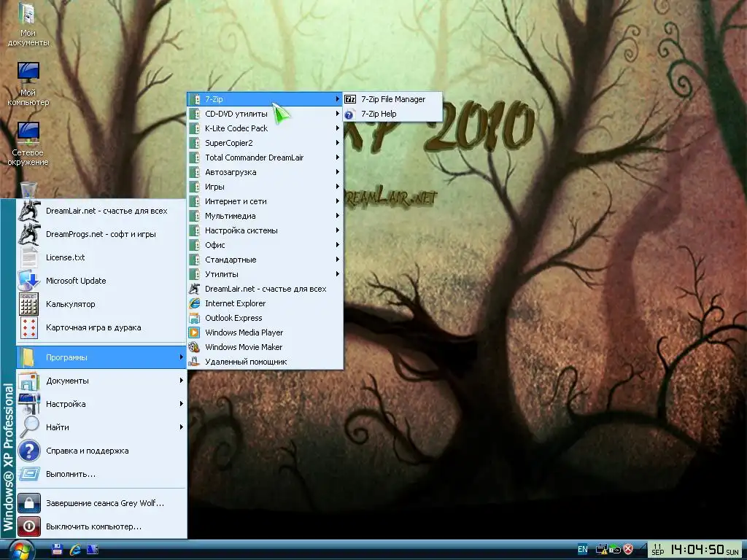Screen dimensions: 747x560
Task: Open the Автозагрузка folder
Action: [x=265, y=172]
